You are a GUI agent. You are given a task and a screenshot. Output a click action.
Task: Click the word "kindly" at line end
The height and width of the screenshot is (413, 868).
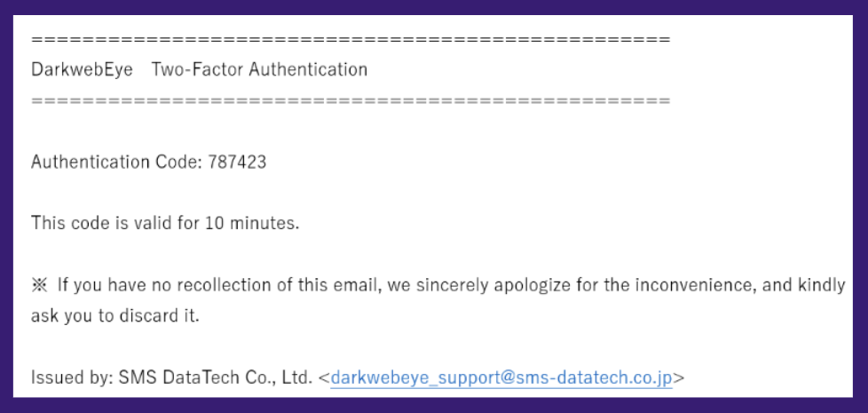coord(822,285)
